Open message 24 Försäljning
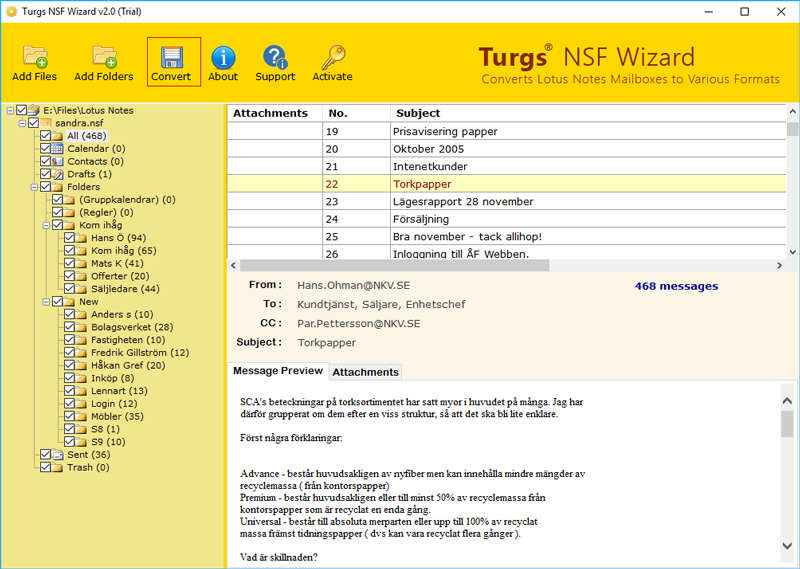The width and height of the screenshot is (800, 569). [507, 219]
